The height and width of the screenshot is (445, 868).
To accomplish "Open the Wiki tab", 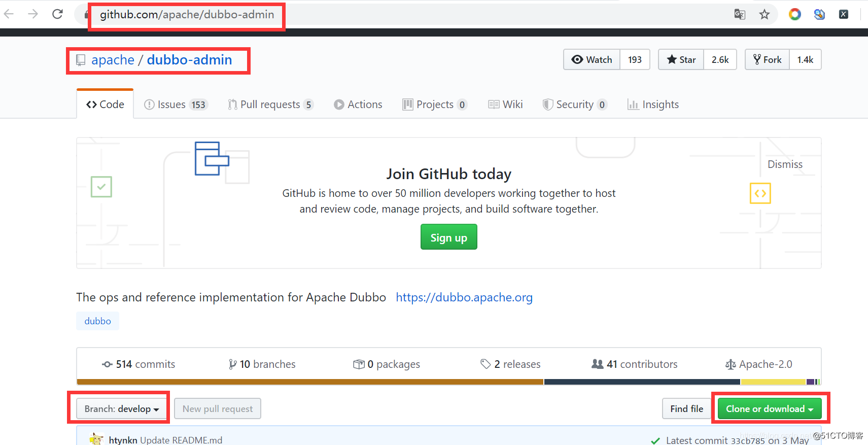I will [x=505, y=105].
